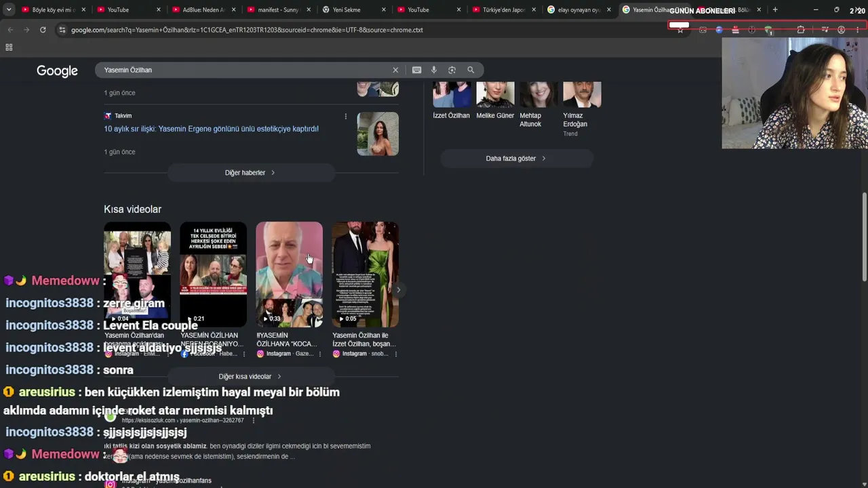Open options for the 0:33 Instagram video
The height and width of the screenshot is (488, 868).
[320, 354]
